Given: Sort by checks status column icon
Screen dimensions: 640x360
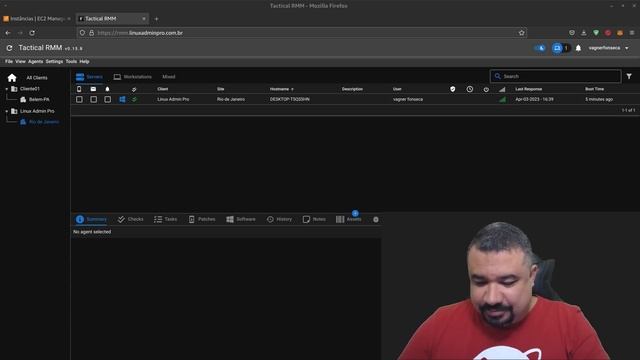Looking at the screenshot, I should click(134, 89).
